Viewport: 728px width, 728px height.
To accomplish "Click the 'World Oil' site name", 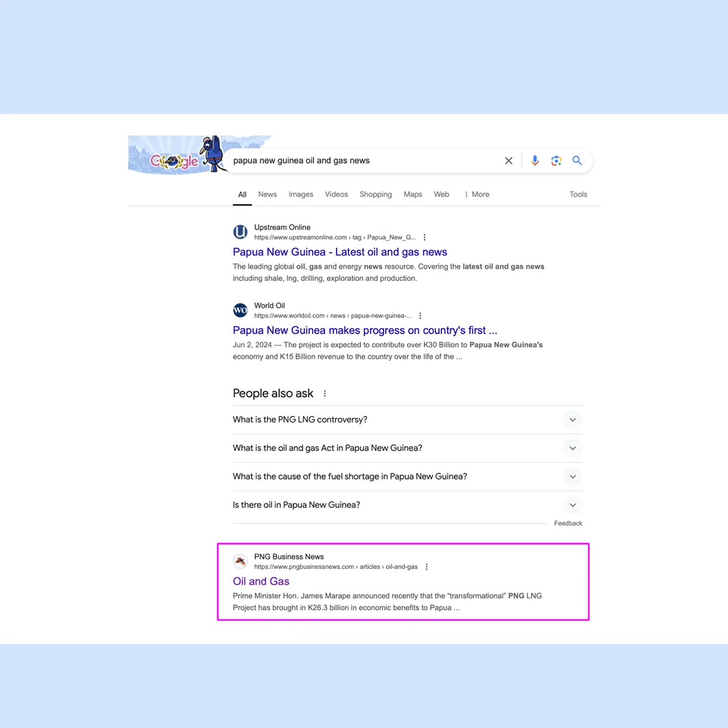I will coord(270,306).
